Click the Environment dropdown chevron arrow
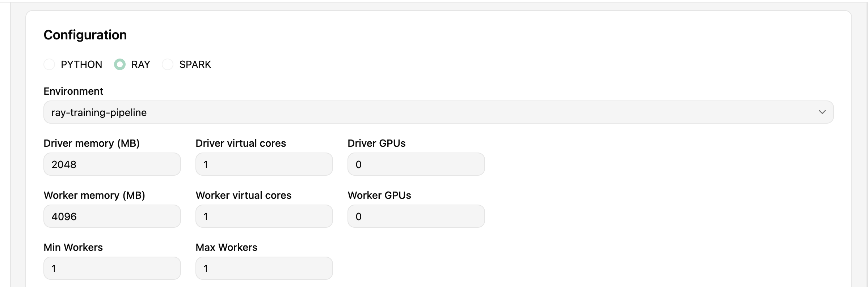This screenshot has height=287, width=868. pos(822,112)
